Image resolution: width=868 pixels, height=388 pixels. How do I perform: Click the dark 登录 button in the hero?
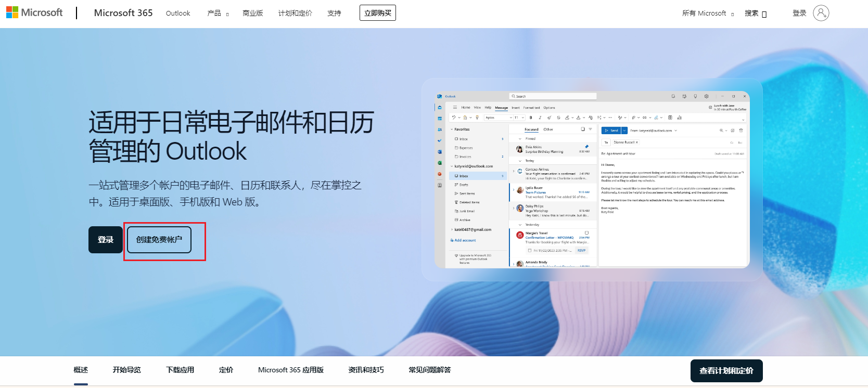click(x=106, y=240)
